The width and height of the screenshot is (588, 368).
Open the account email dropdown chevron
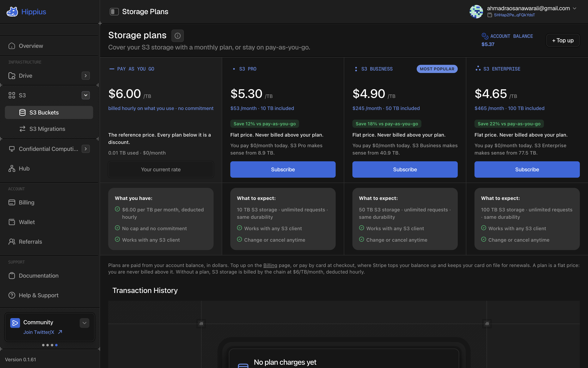(575, 9)
